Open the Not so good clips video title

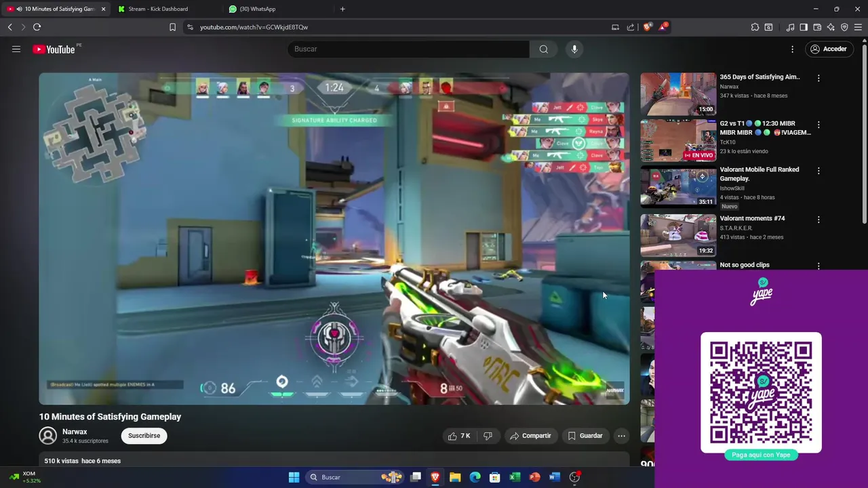745,265
